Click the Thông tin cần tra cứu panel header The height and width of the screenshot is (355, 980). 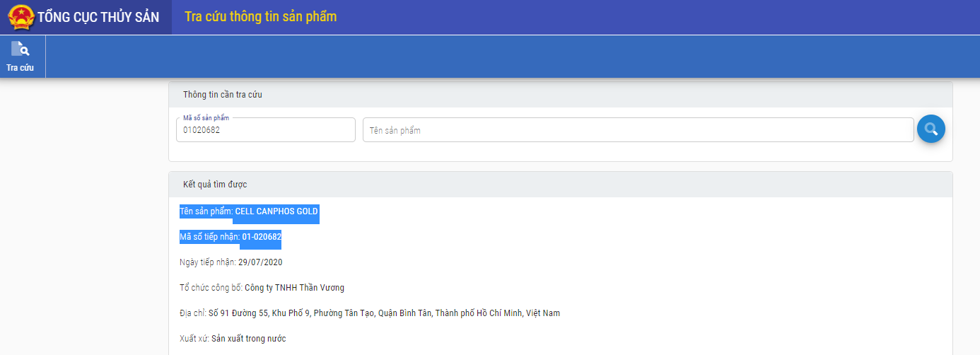(223, 95)
